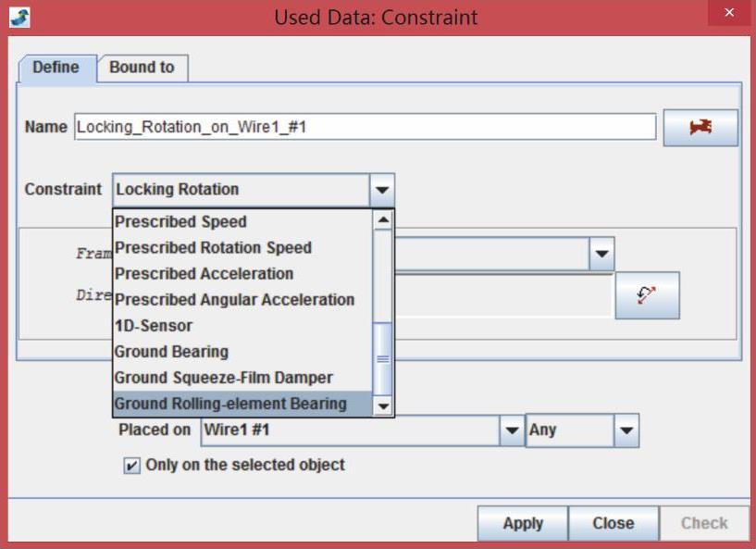Select the Define tab
The image size is (756, 549).
click(56, 68)
